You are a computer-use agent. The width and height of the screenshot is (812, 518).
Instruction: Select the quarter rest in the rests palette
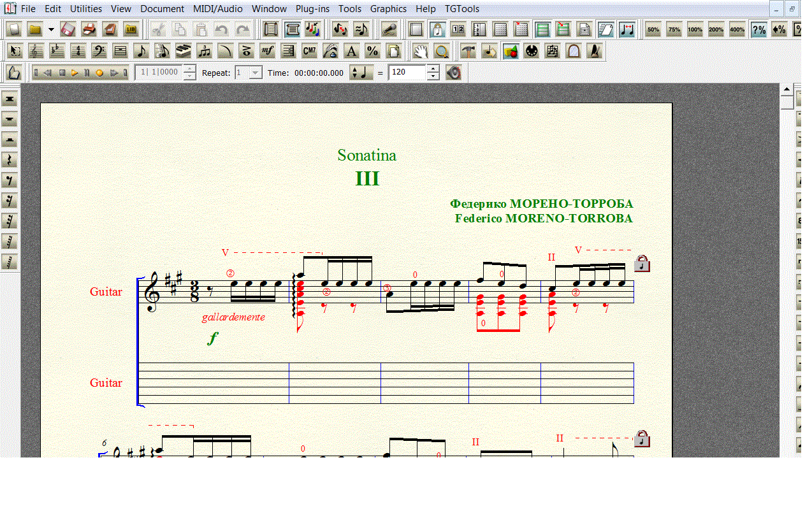tap(10, 159)
